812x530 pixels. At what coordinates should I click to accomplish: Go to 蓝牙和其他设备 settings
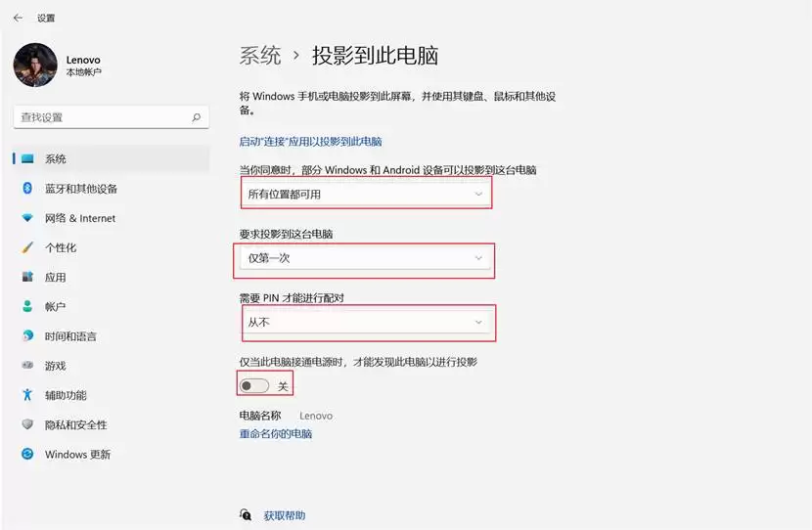[x=112, y=189]
